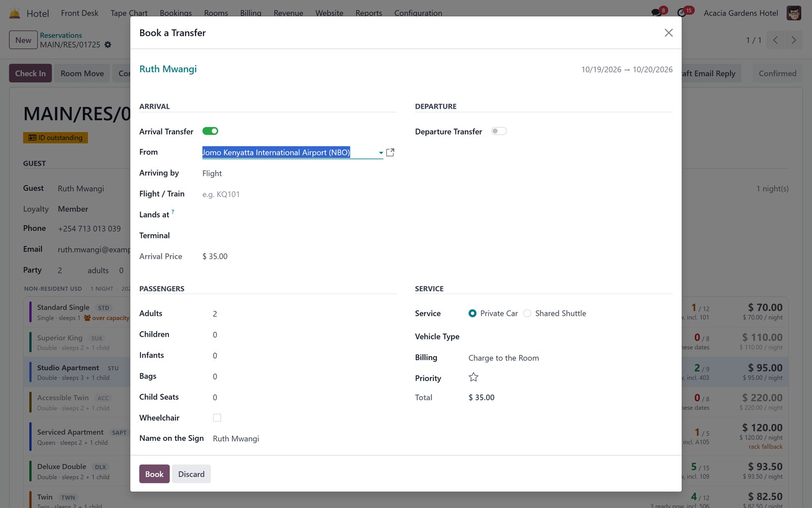Open the user avatar menu
Viewport: 812px width, 508px height.
pyautogui.click(x=794, y=13)
